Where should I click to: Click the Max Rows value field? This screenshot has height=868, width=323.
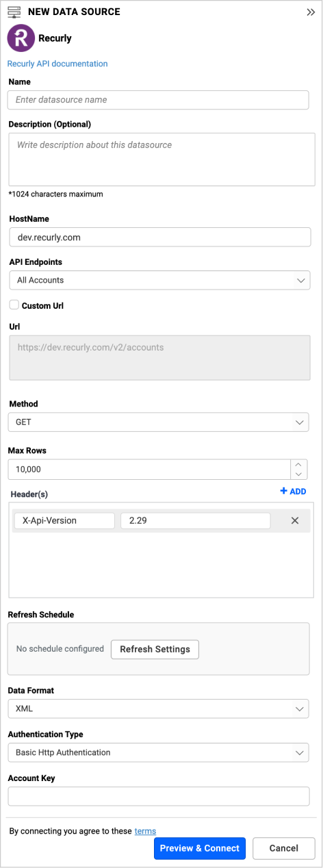click(x=150, y=469)
